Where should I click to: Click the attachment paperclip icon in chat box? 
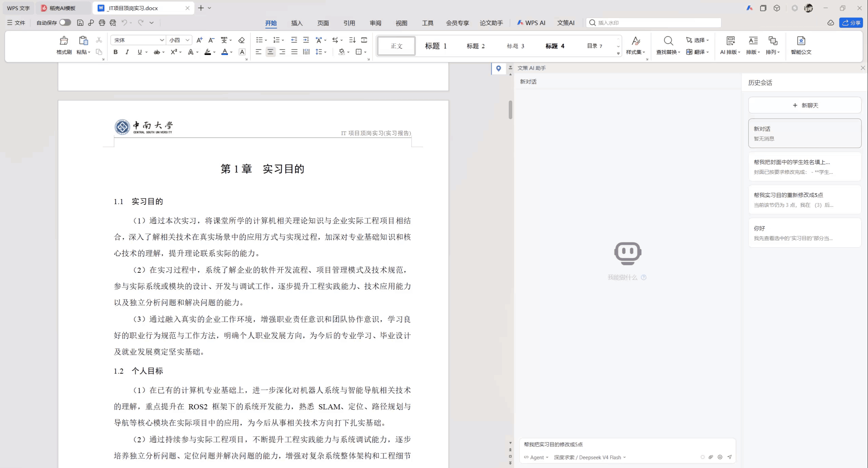tap(711, 457)
